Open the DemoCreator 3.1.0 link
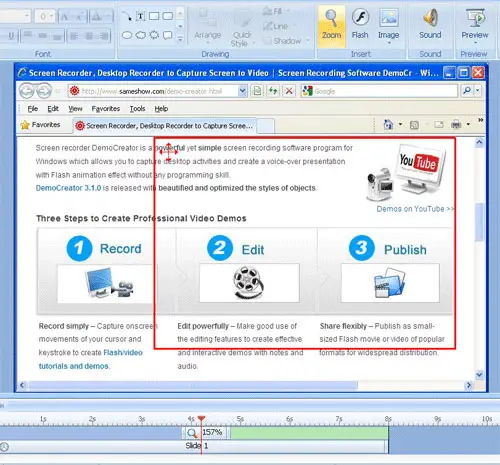Viewport: 500px width, 465px height. click(68, 188)
